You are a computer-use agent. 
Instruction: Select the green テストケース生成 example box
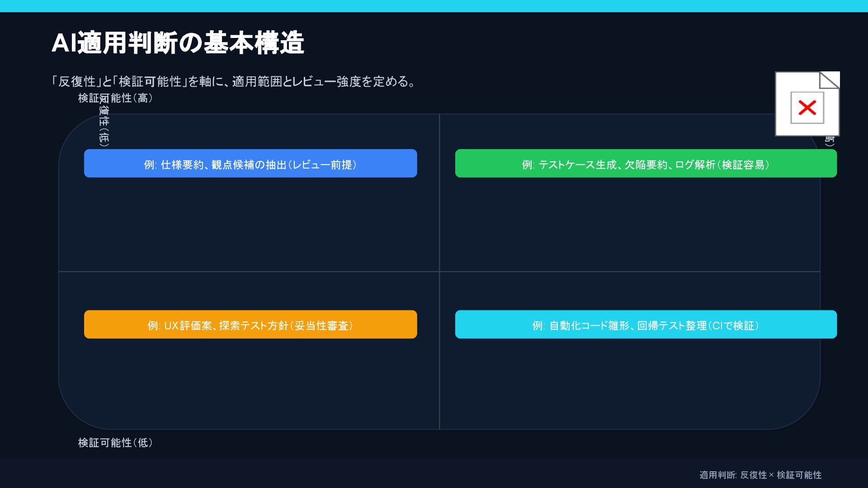click(646, 164)
